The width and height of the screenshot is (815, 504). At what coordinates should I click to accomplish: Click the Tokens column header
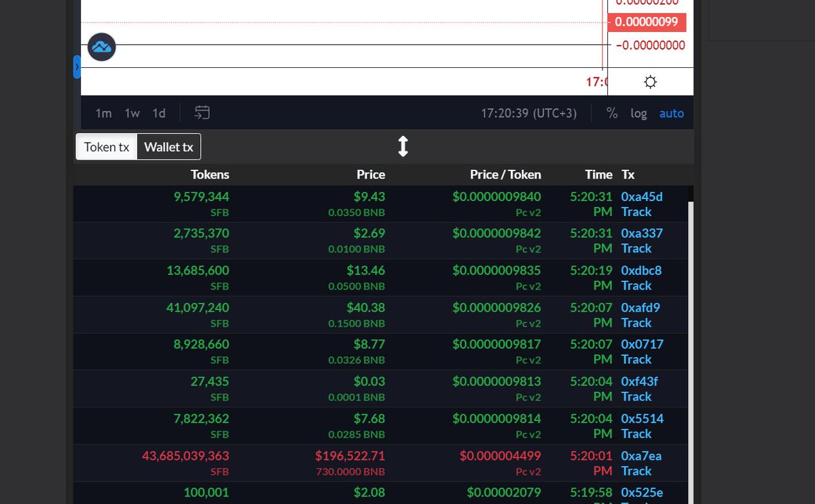(x=210, y=175)
